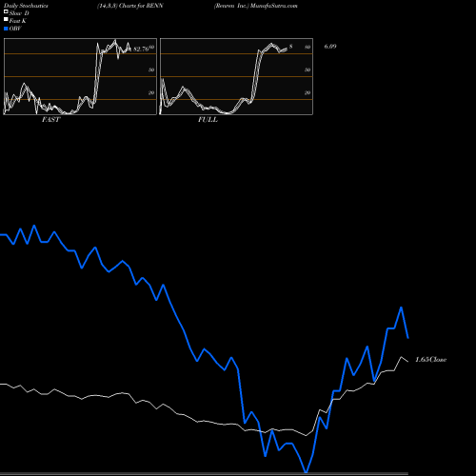Click the 6.99 value beside FULL chart
The width and height of the screenshot is (476, 476).
coord(330,47)
